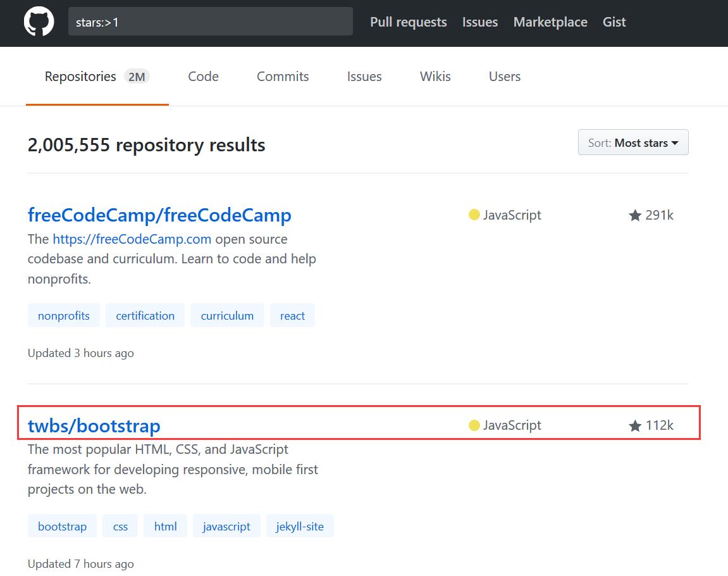
Task: Click the javascript topic tag
Action: [x=226, y=526]
